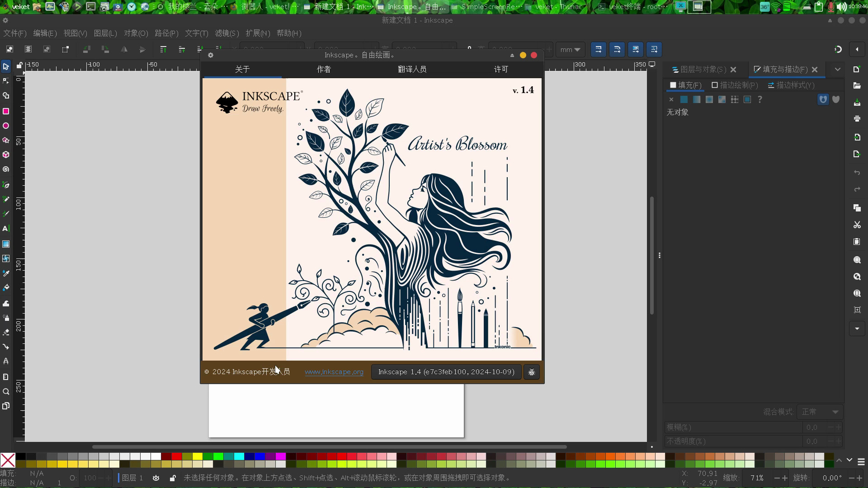
Task: Expand commands bar overflow arrow
Action: (857, 328)
